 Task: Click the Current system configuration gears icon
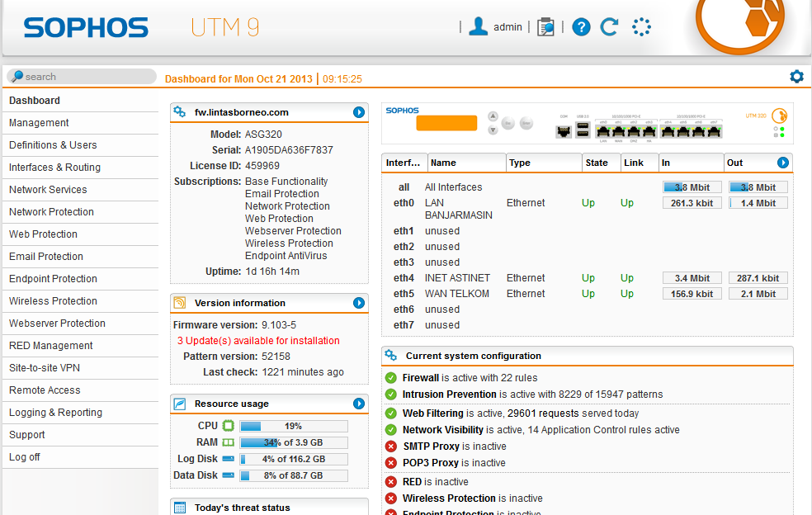(391, 356)
